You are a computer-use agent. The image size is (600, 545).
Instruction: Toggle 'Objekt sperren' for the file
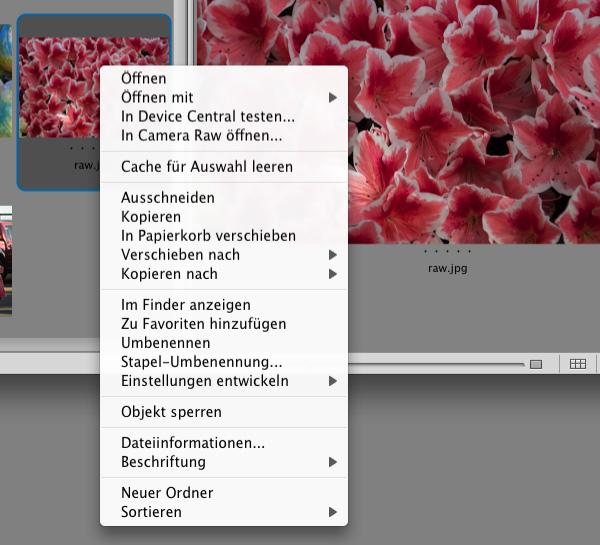pos(171,412)
